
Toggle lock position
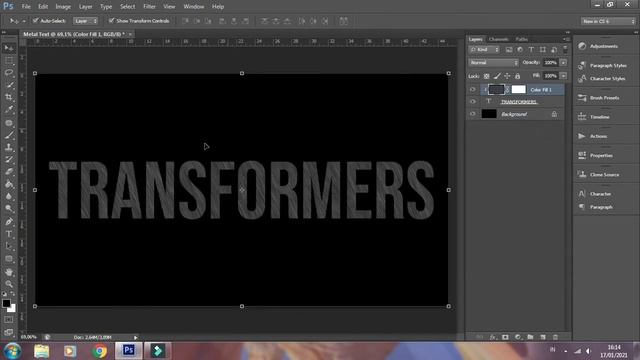(507, 76)
